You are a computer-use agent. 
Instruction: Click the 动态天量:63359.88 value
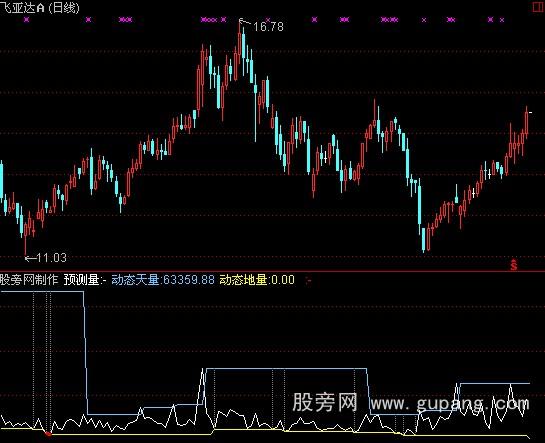[x=163, y=280]
